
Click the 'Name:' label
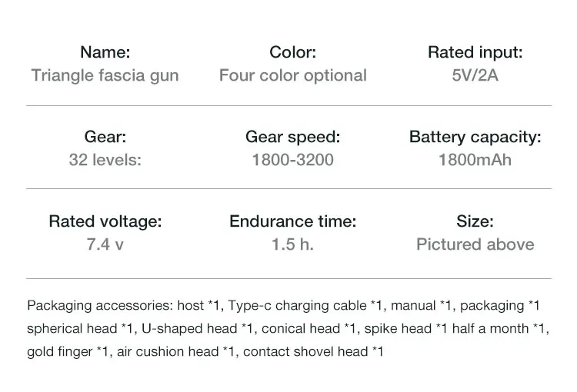pos(105,52)
